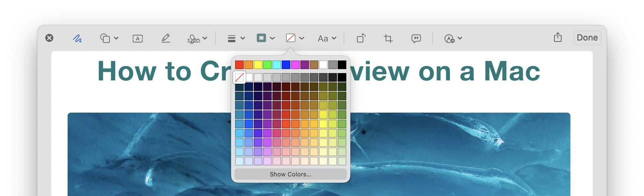Open the Annotate markup options icon
This screenshot has width=644, height=196.
tap(449, 39)
